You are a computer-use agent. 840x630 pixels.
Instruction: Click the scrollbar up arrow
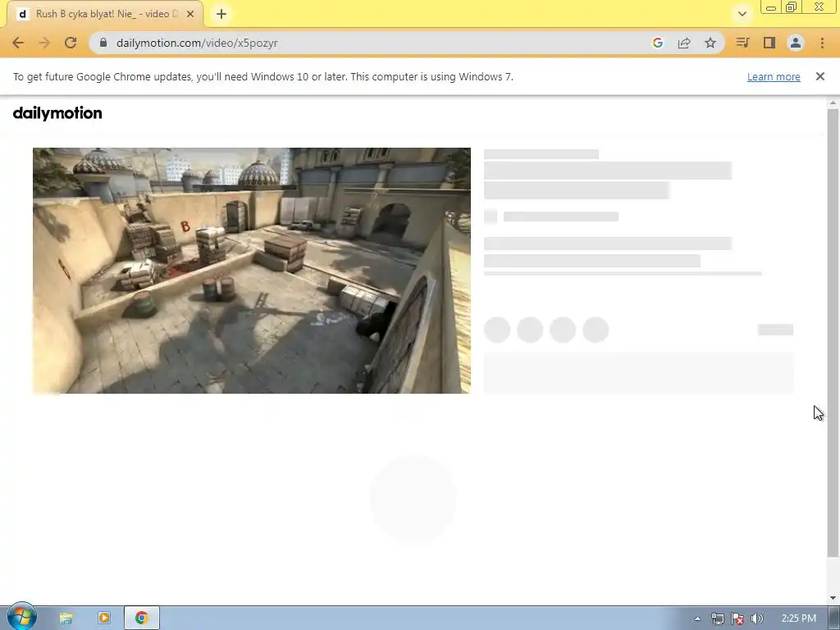point(833,103)
